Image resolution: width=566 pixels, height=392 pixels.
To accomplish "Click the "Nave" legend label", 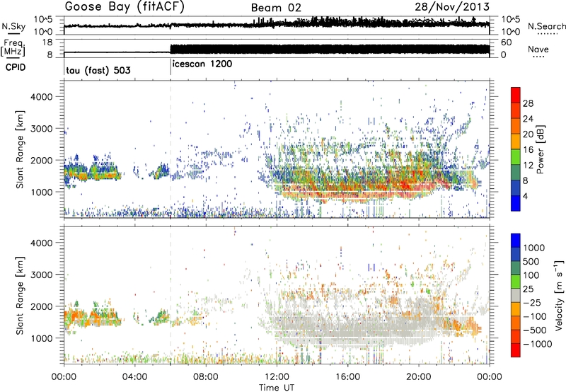I will pyautogui.click(x=538, y=49).
